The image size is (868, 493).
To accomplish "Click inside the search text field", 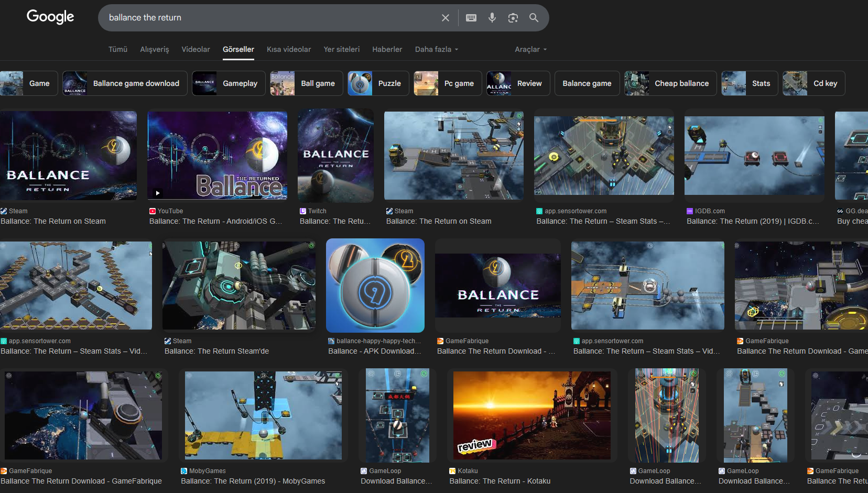I will tap(262, 18).
